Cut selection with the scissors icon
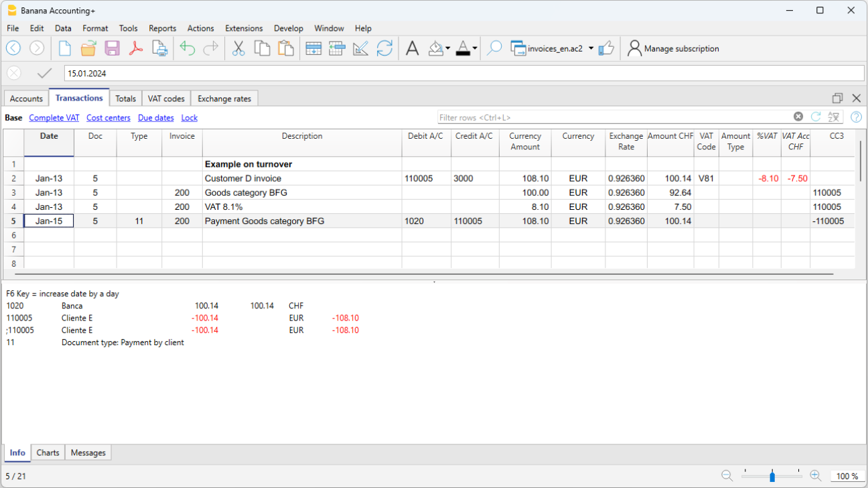868x488 pixels. 238,48
